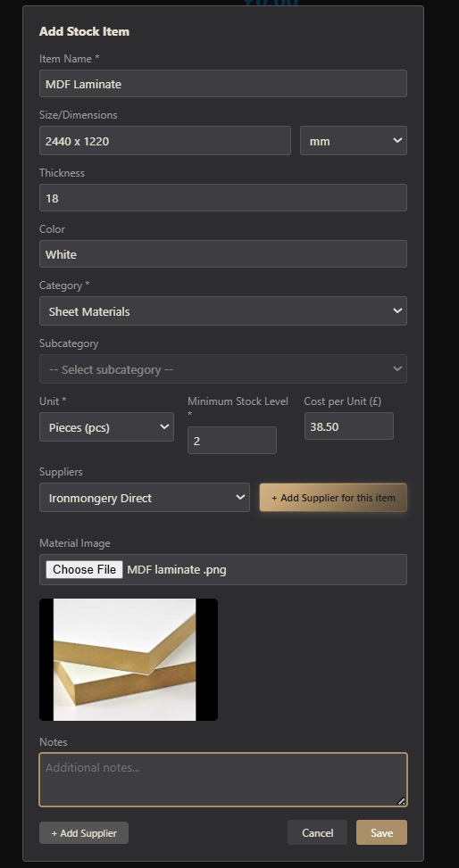The image size is (459, 868).
Task: Click the Minimum Stock Level field
Action: point(231,441)
